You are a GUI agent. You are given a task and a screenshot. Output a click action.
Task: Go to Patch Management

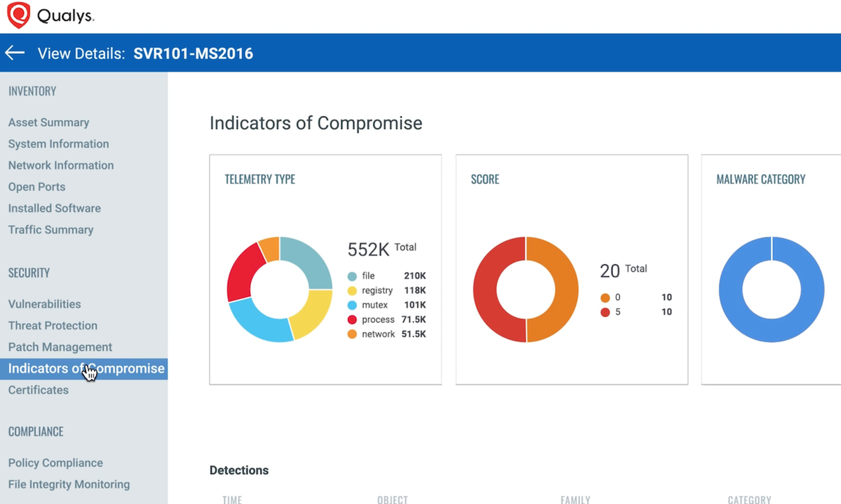tap(60, 347)
